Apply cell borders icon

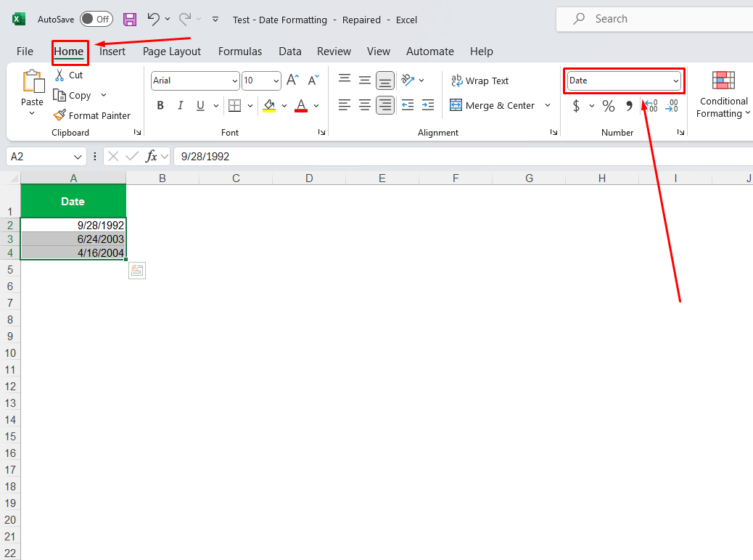click(234, 105)
